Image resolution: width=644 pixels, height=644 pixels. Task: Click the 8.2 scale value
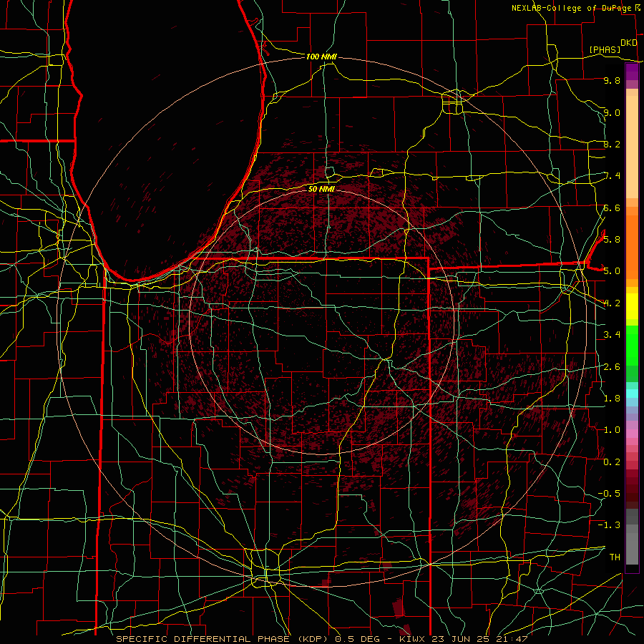click(x=612, y=144)
